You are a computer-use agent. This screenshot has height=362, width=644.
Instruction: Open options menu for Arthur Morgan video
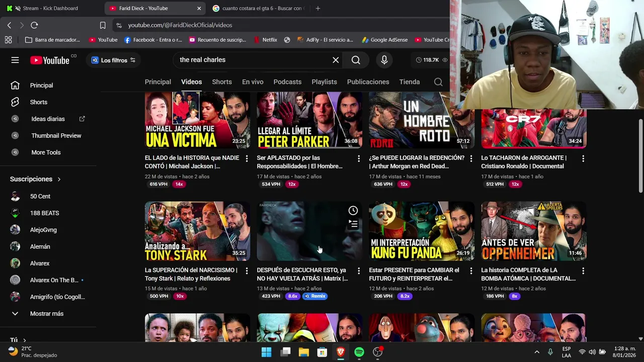[x=471, y=159]
